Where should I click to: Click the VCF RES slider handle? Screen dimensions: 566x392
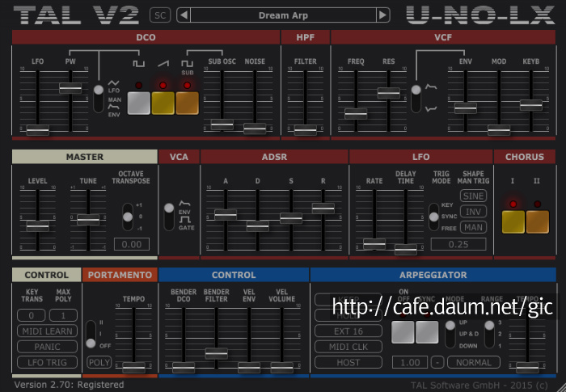click(x=389, y=93)
